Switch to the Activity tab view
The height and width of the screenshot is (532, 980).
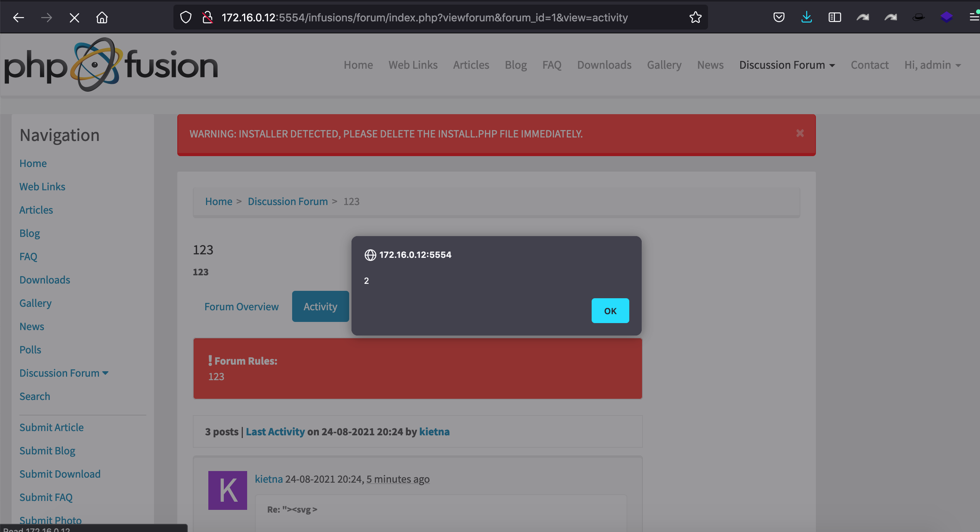tap(320, 306)
